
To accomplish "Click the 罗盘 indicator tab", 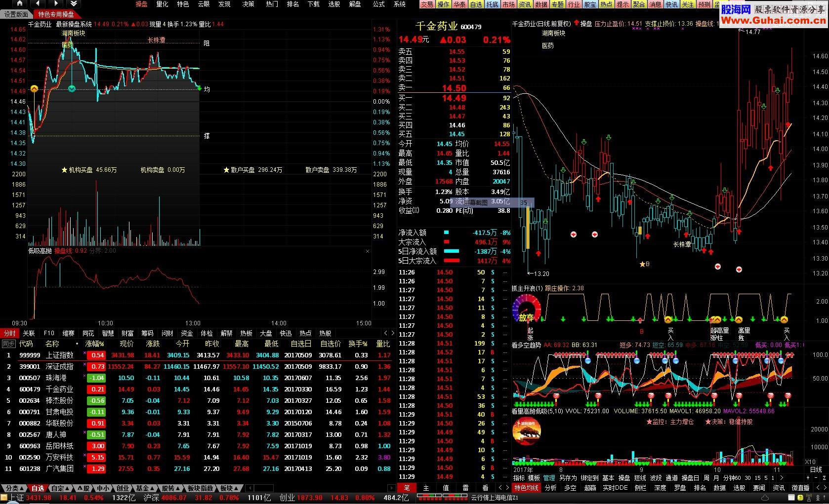I will coord(680,488).
